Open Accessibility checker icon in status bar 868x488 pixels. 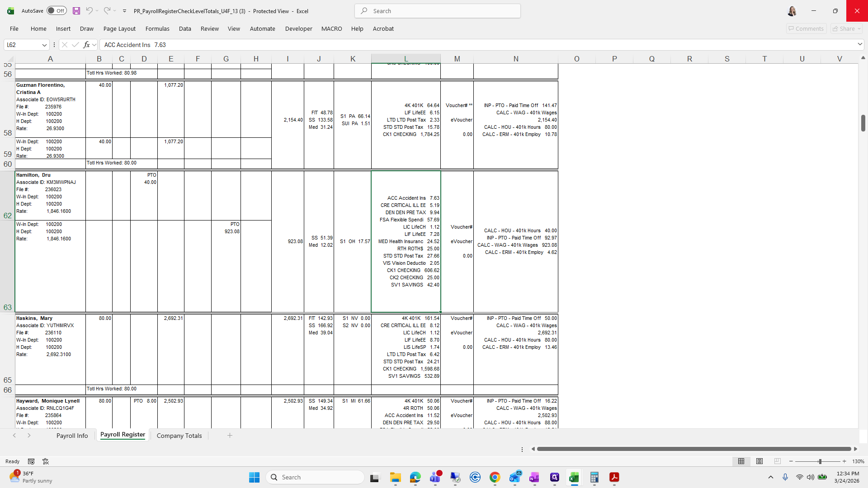[46, 461]
